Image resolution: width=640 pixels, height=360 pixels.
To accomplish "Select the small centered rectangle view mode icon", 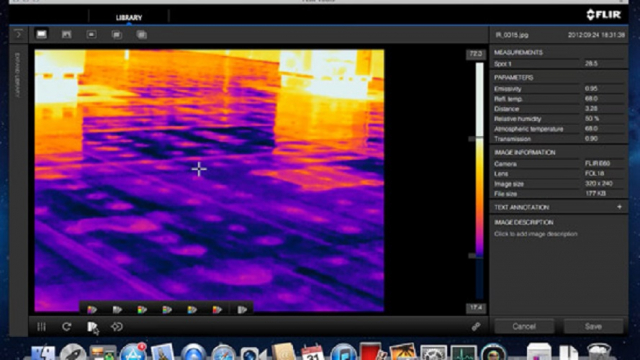I will coord(91,35).
